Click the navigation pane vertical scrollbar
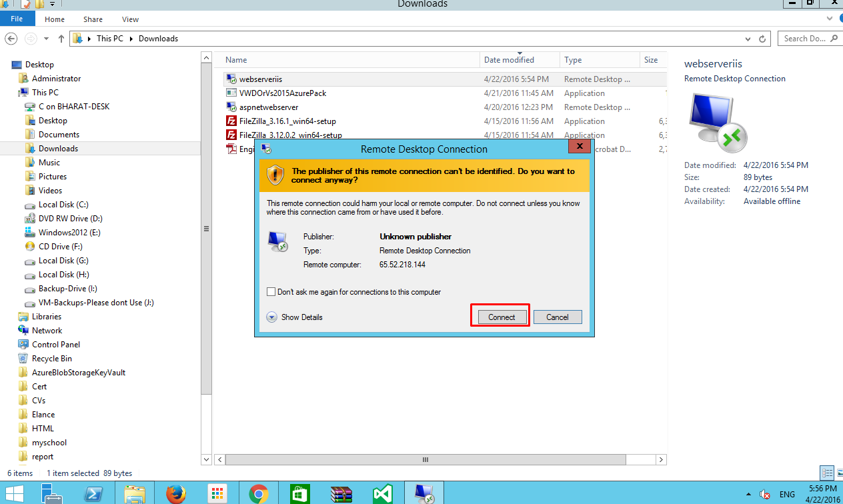The width and height of the screenshot is (843, 504). (x=206, y=228)
